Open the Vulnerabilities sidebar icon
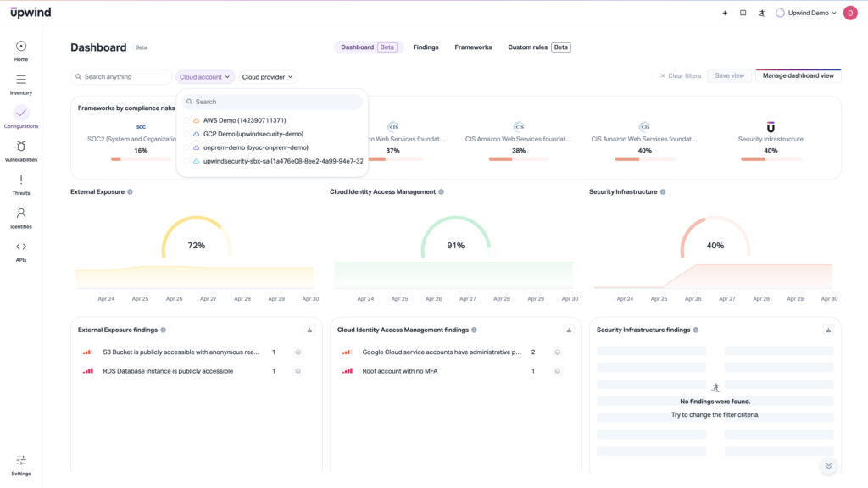 [19, 147]
